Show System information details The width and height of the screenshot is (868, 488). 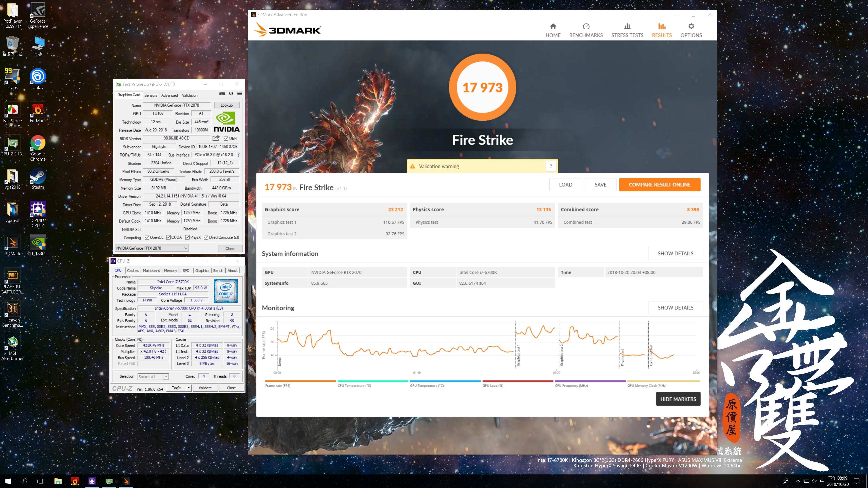click(675, 253)
